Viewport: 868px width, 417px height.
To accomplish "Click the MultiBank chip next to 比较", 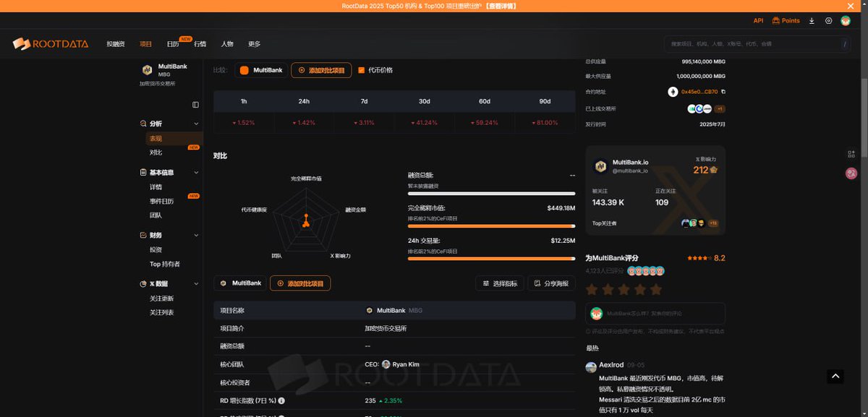I will pos(260,70).
